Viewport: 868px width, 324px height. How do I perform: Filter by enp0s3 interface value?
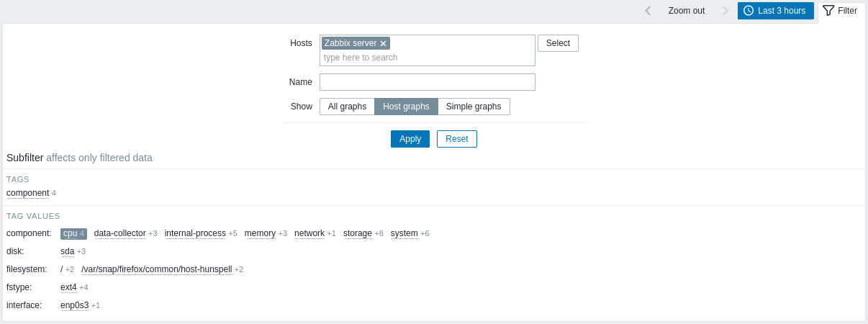[74, 305]
